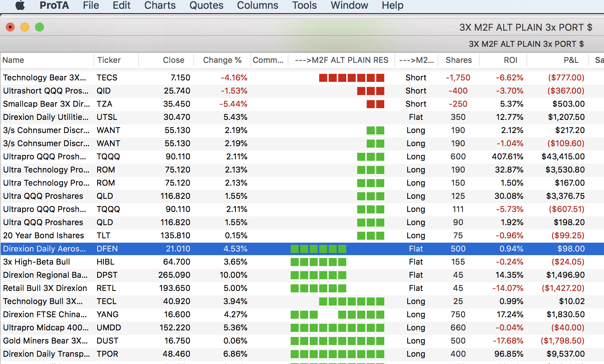Click the TLT ticker cell
This screenshot has width=604, height=364.
(x=103, y=236)
